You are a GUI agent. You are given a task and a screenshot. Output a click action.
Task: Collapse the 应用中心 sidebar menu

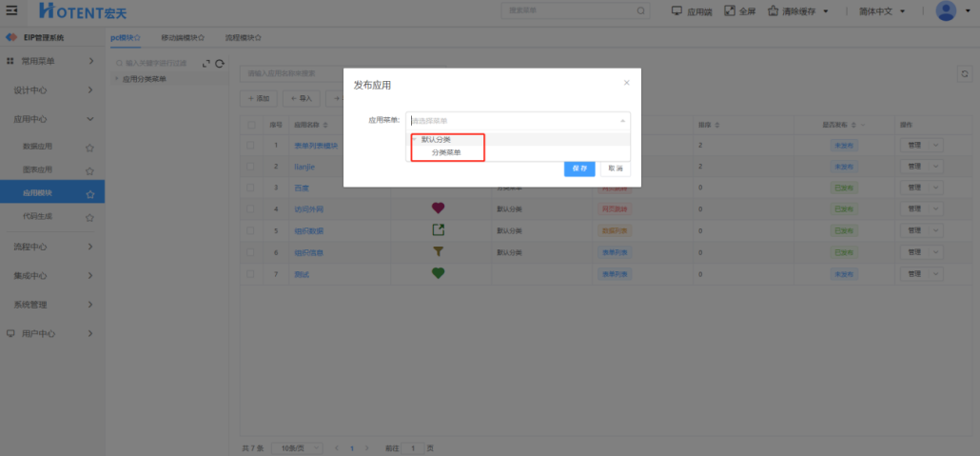pyautogui.click(x=52, y=119)
